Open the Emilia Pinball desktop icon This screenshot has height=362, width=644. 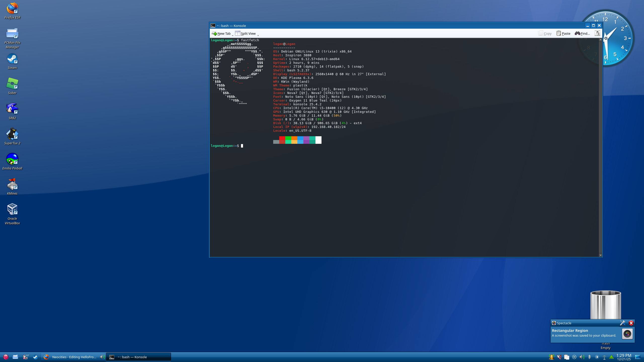click(12, 159)
